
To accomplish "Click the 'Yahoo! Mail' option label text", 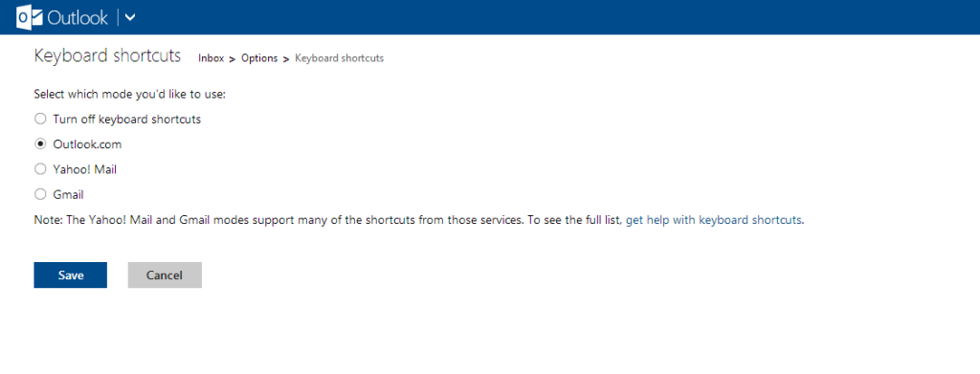I will (x=85, y=169).
